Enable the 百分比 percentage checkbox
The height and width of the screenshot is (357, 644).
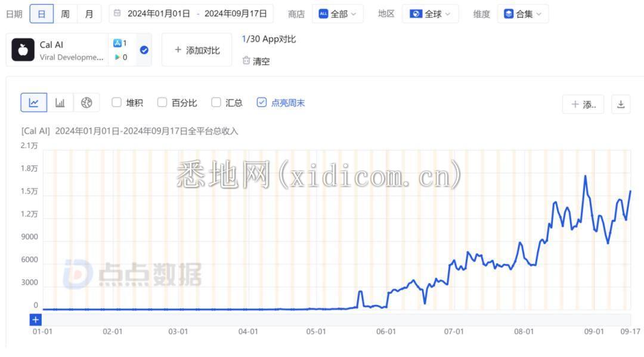coord(162,103)
